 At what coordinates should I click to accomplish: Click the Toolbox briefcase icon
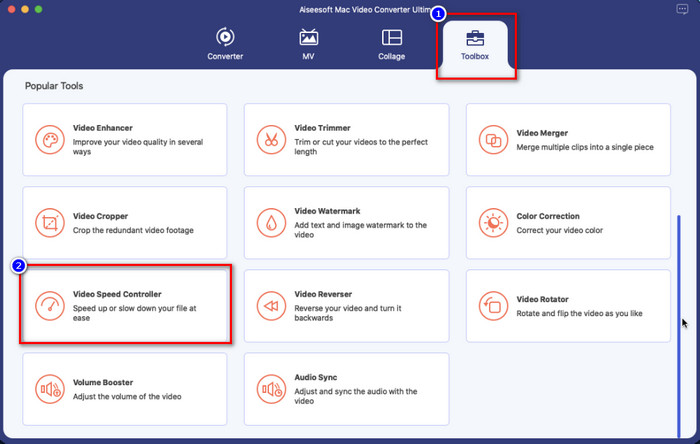coord(475,38)
